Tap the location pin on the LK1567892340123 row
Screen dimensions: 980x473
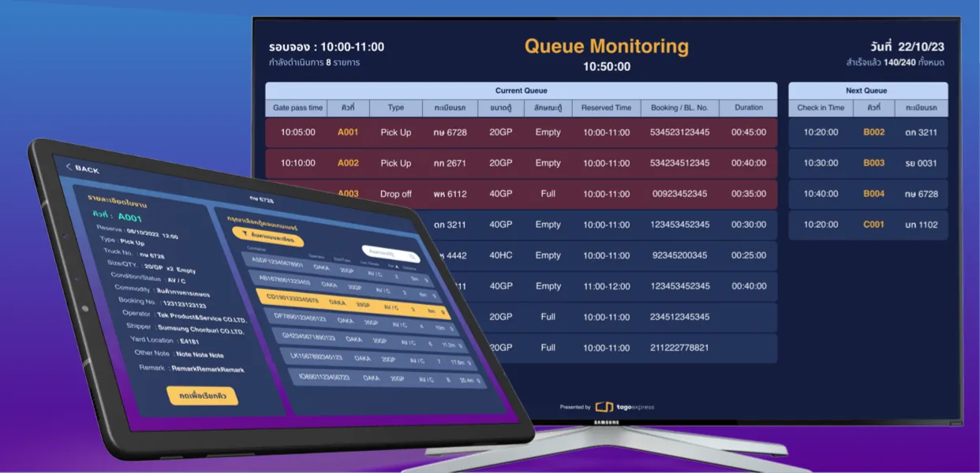(x=470, y=363)
